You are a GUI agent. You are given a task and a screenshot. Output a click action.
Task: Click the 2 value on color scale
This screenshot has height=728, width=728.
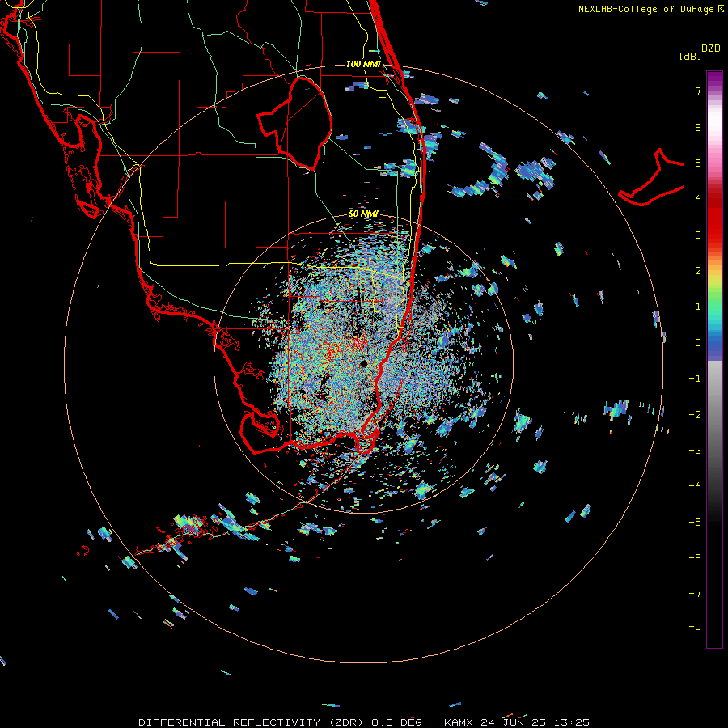coord(698,271)
